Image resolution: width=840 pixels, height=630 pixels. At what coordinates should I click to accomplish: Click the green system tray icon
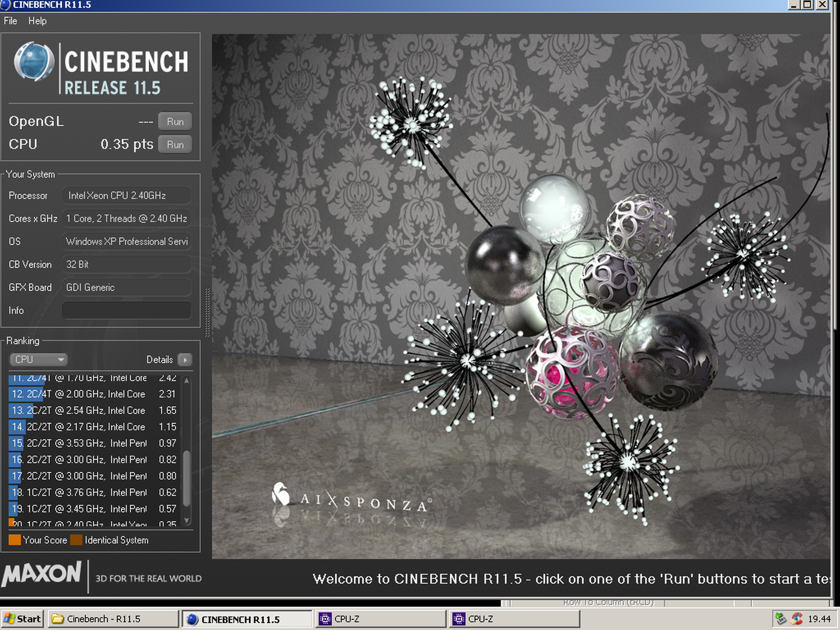780,619
